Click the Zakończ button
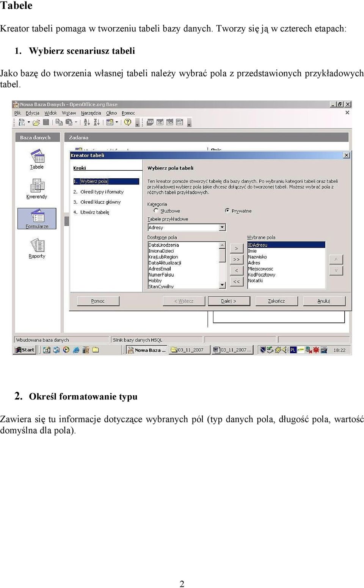The width and height of the screenshot is (364, 588). 276,301
